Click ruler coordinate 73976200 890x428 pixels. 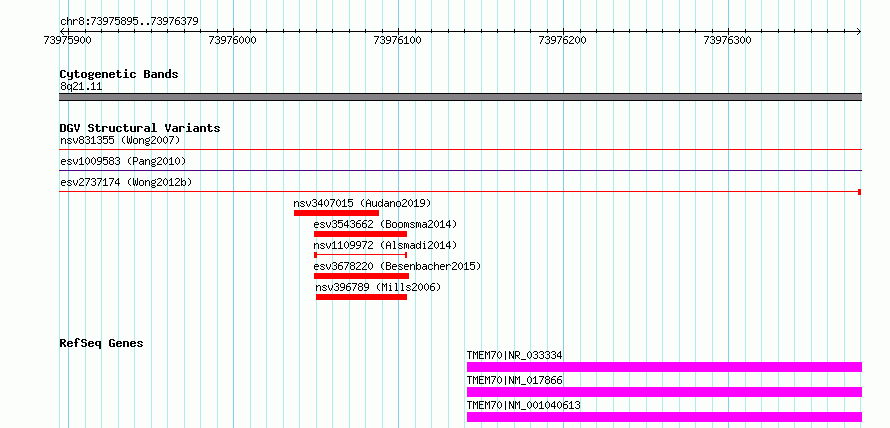[562, 40]
